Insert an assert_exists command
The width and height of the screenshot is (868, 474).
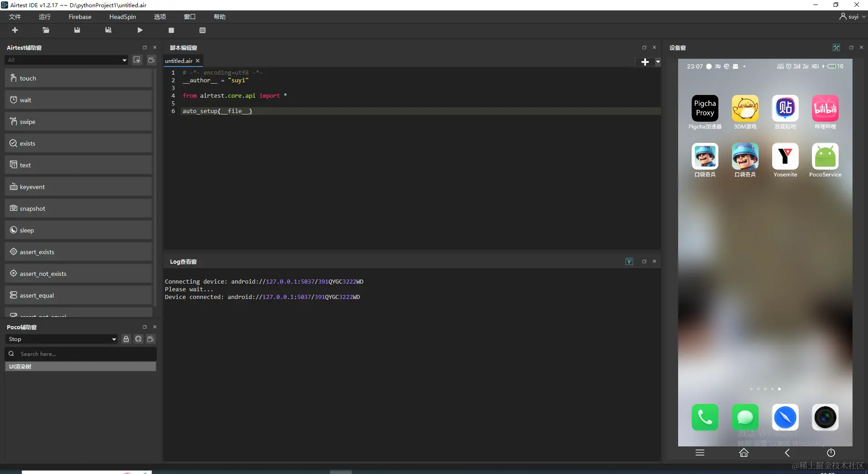tap(79, 252)
